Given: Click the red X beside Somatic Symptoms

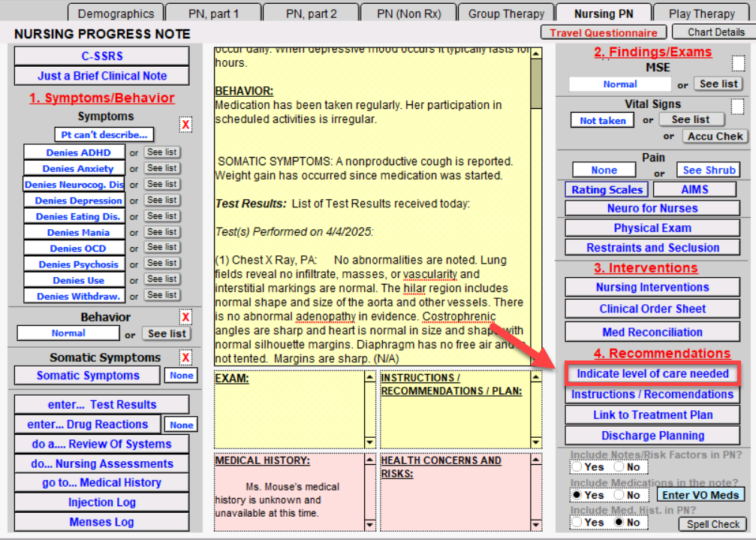Looking at the screenshot, I should 185,357.
